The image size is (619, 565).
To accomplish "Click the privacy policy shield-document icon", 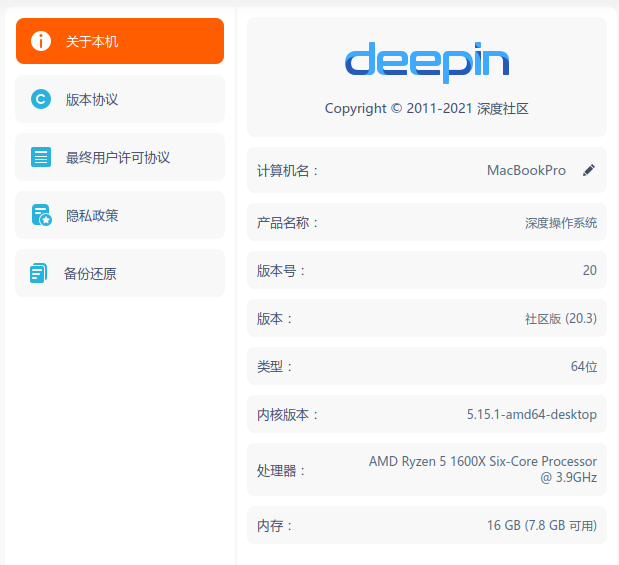I will coord(41,215).
